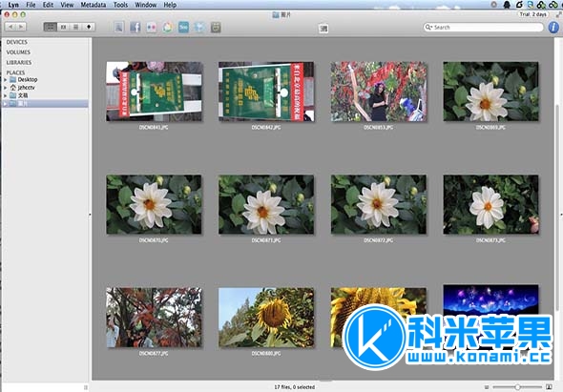Open the File menu

point(31,5)
